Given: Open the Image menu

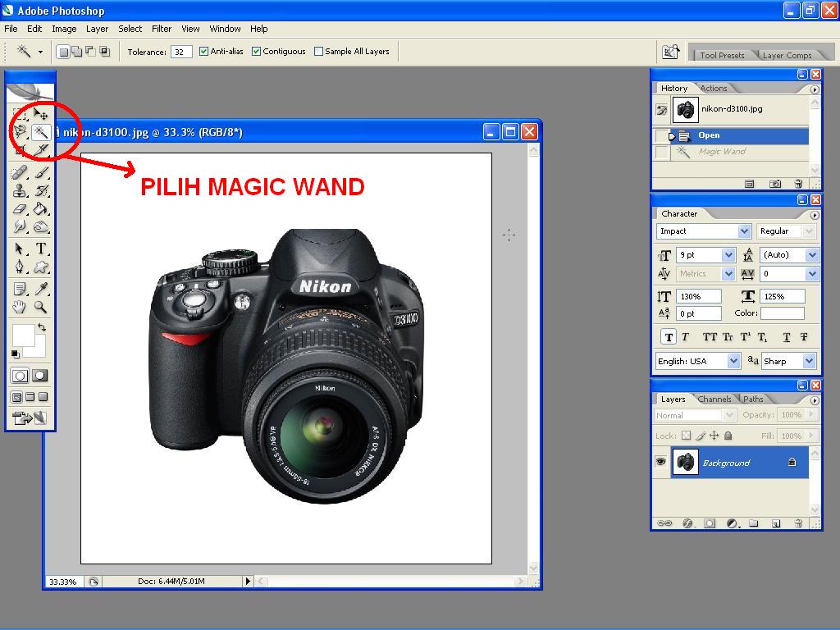Looking at the screenshot, I should [64, 29].
